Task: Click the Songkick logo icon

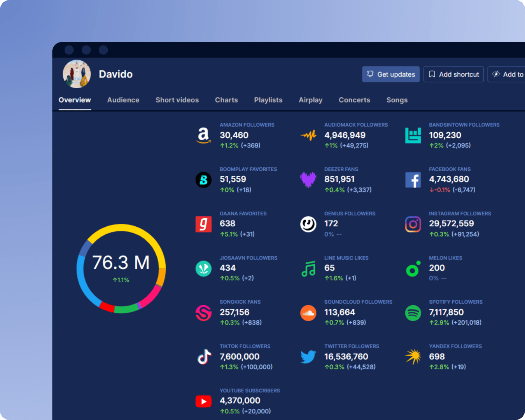Action: tap(203, 313)
